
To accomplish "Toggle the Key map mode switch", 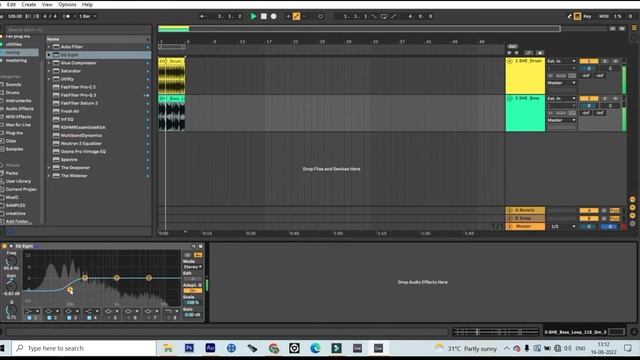I will point(587,16).
